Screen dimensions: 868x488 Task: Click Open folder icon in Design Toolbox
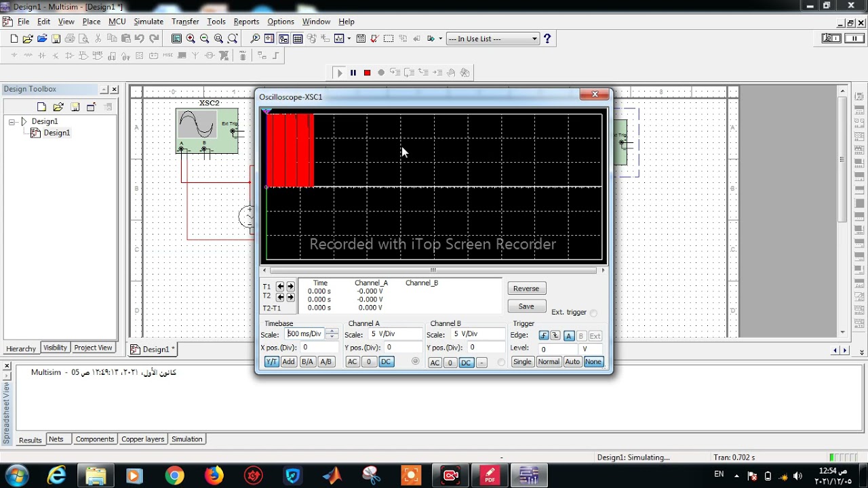[58, 107]
